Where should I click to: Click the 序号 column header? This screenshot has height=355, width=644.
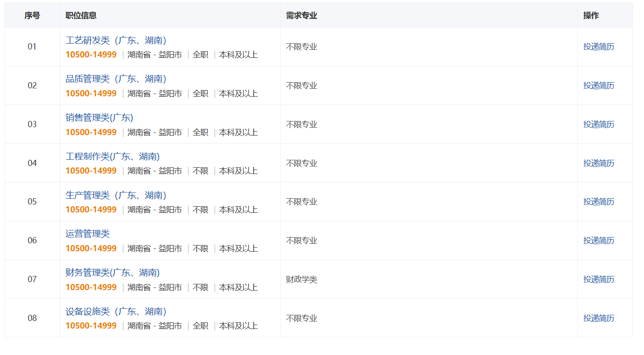point(32,15)
